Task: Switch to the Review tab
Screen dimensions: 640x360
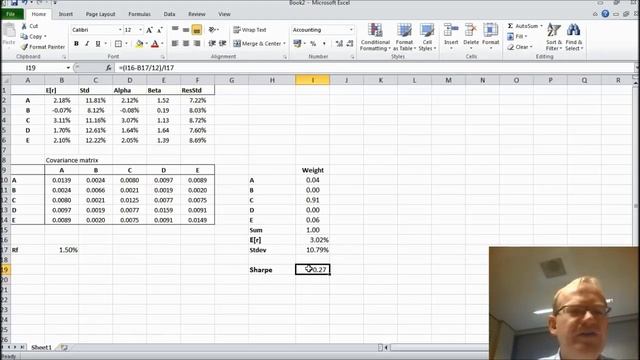Action: pos(197,14)
